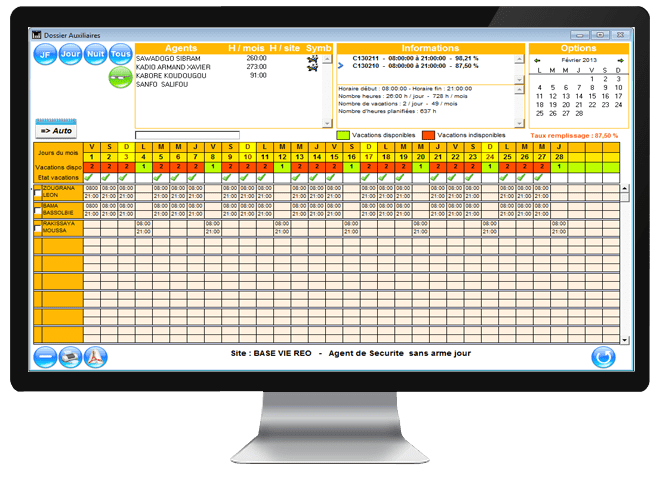Click symbol icon beside KADIO ARMAND XAVIER
This screenshot has height=481, width=661.
(x=312, y=67)
